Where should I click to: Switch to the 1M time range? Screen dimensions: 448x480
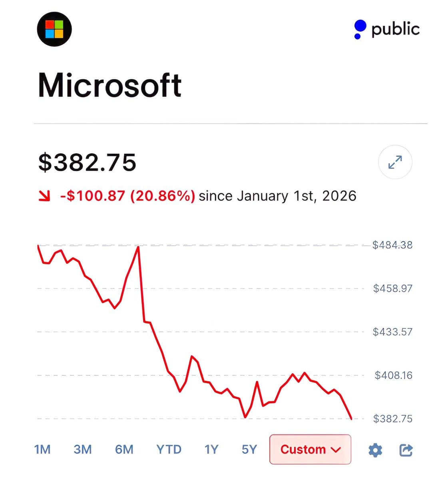point(42,450)
